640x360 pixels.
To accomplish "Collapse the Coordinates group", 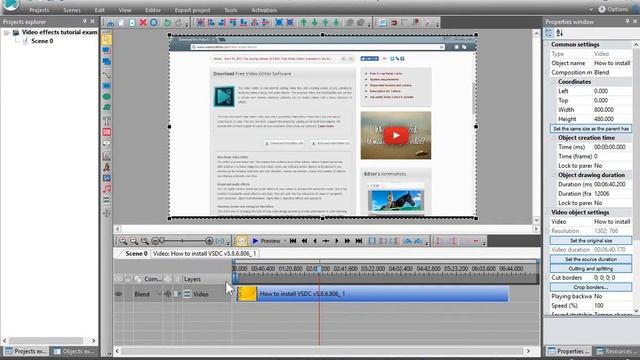I will pyautogui.click(x=554, y=82).
